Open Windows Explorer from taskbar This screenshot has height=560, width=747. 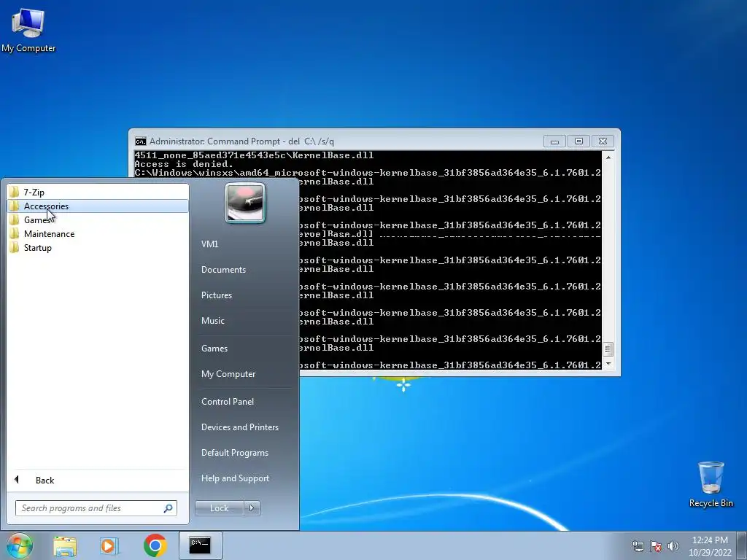(65, 545)
